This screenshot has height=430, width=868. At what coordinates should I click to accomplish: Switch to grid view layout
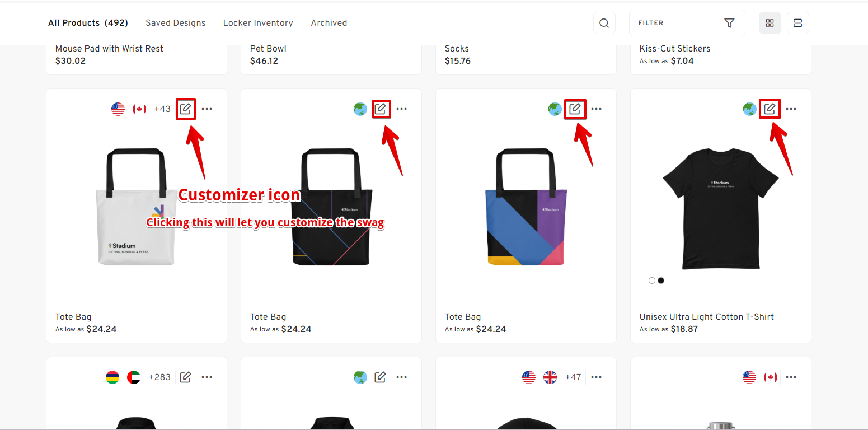click(770, 23)
